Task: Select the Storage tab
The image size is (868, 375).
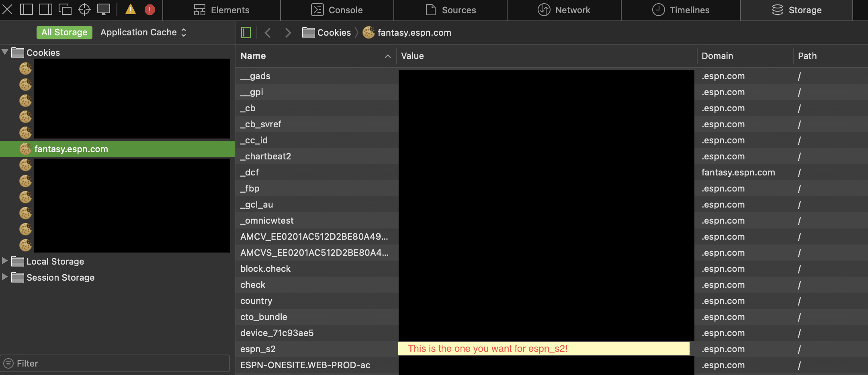Action: coord(797,10)
